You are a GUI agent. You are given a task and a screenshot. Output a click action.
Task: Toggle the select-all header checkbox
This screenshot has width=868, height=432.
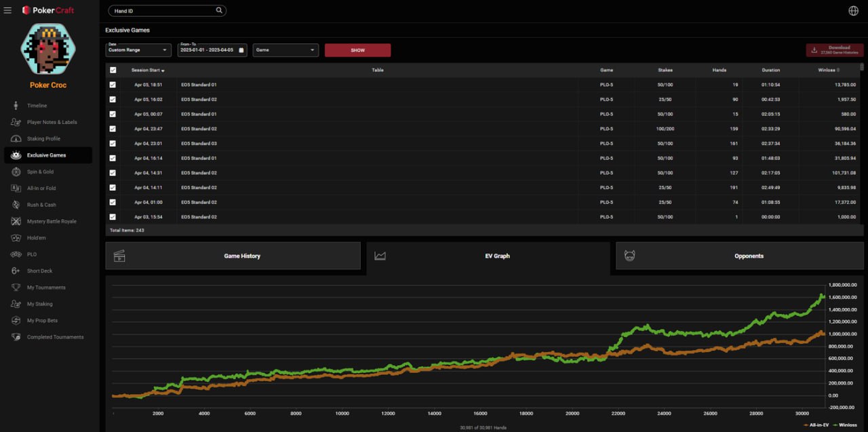[113, 70]
